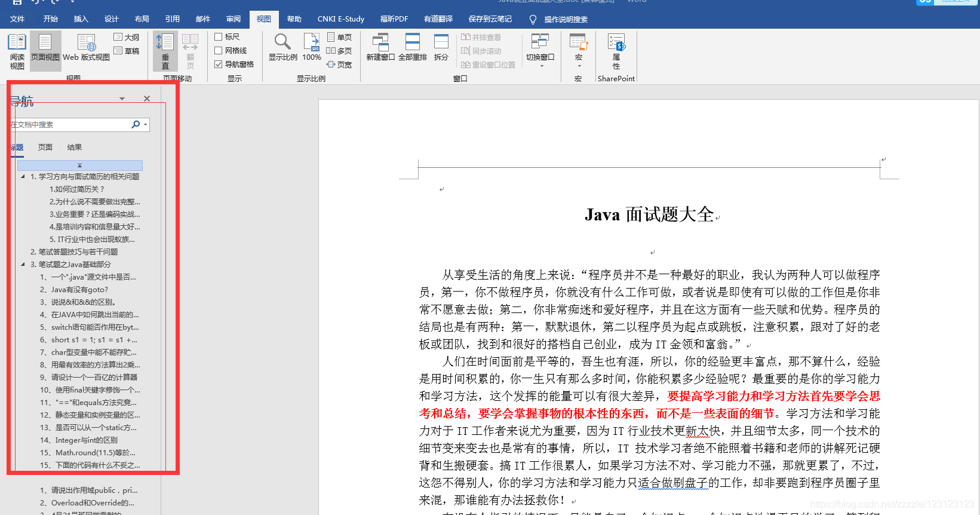The image size is (980, 515).
Task: Open SharePoint Properties (属性)
Action: coord(616,51)
